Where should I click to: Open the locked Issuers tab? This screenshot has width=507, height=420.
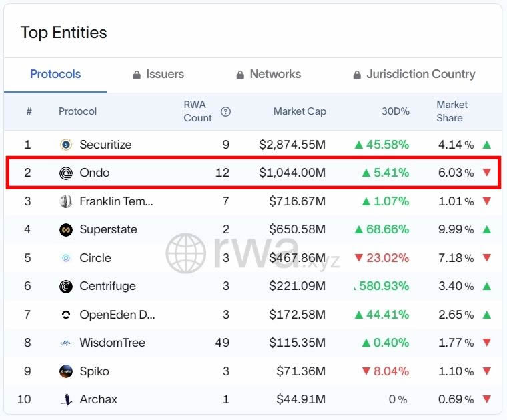[x=158, y=74]
